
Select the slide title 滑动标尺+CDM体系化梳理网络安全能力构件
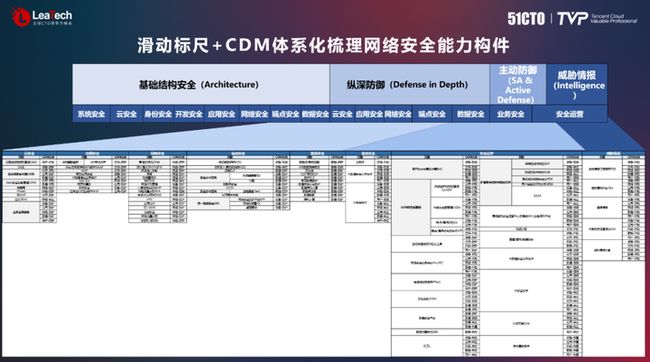click(323, 45)
